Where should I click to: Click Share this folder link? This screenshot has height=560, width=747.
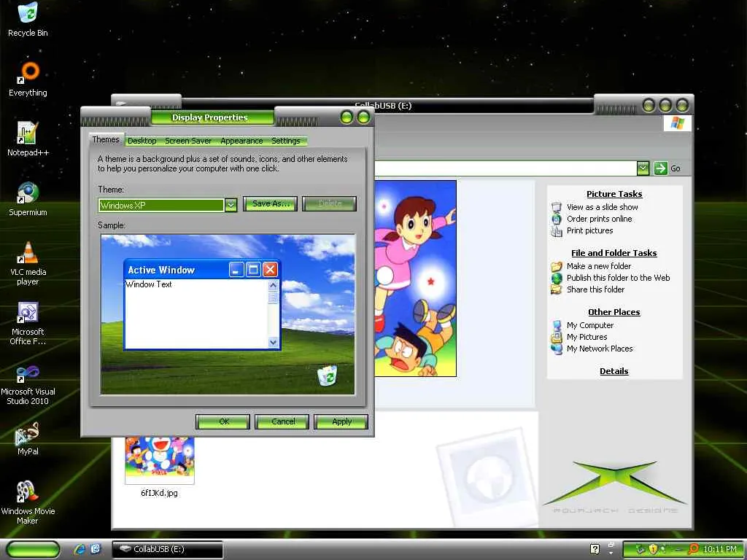coord(595,289)
